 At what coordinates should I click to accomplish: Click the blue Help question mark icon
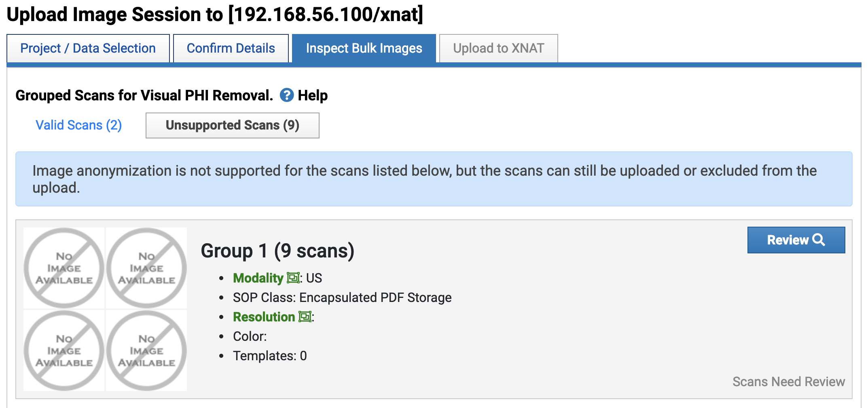286,96
